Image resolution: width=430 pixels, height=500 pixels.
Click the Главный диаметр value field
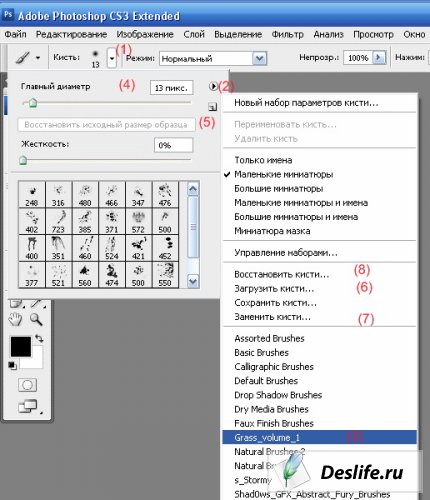click(171, 88)
